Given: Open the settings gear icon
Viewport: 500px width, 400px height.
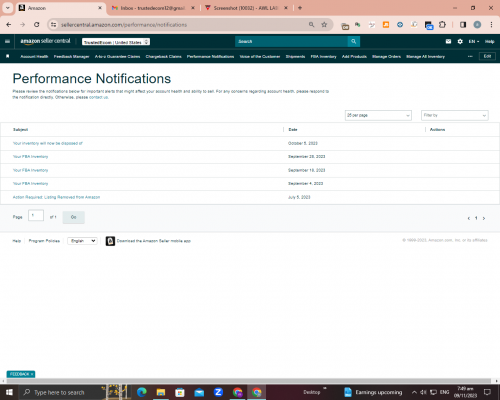Looking at the screenshot, I should click(460, 41).
